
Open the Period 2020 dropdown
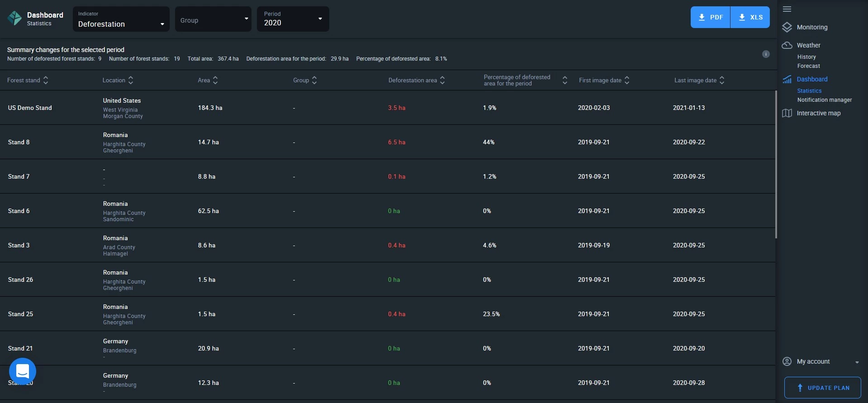click(x=293, y=19)
